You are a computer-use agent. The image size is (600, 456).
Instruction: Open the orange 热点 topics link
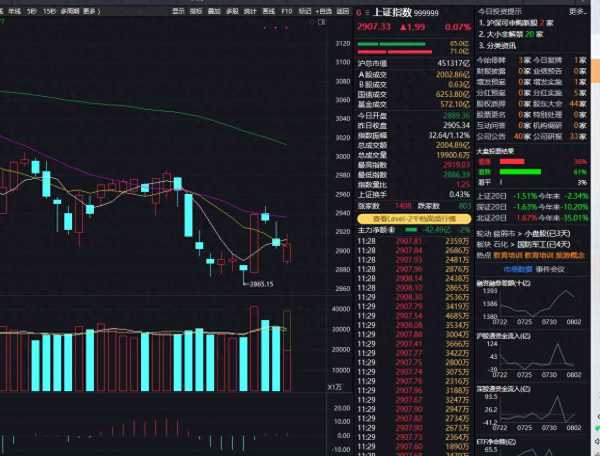pos(539,255)
